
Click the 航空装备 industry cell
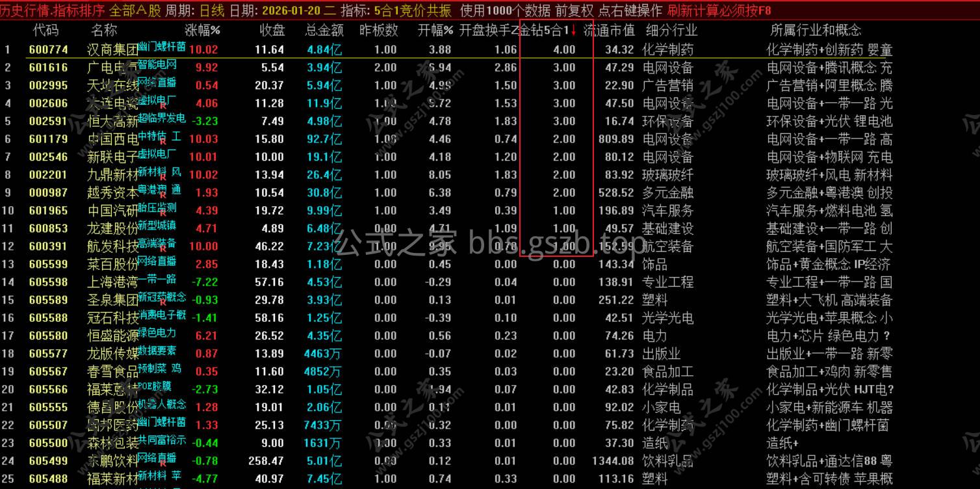667,246
